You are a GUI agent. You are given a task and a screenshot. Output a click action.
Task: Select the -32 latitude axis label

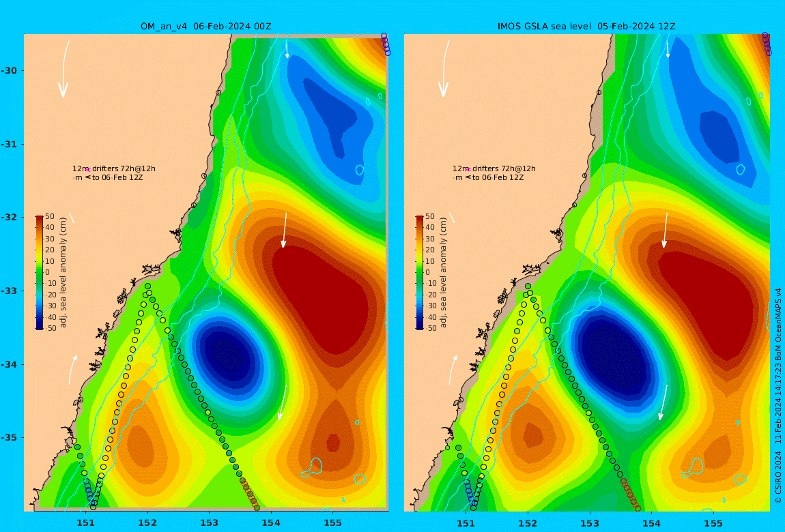click(x=9, y=217)
